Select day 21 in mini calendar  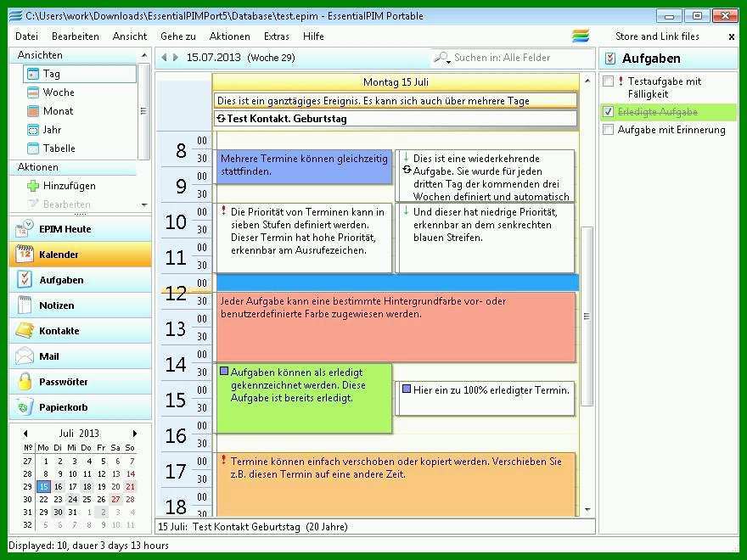tap(130, 487)
